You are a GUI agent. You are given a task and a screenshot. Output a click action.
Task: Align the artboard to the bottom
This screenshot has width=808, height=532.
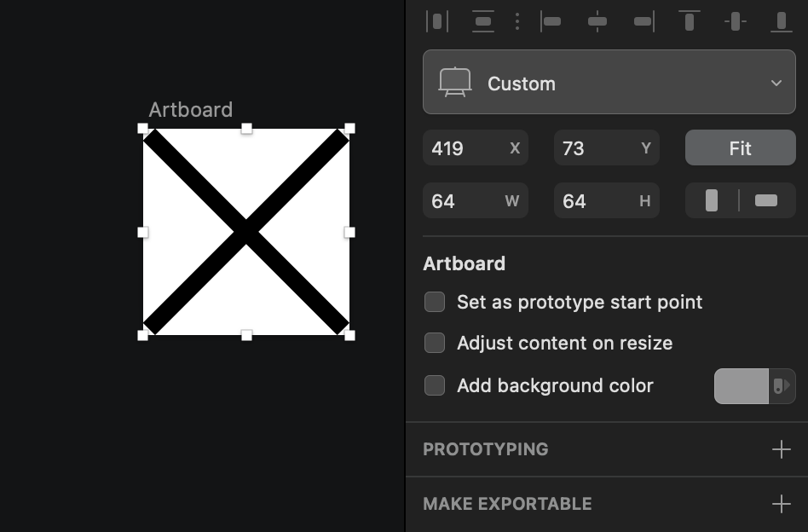point(781,21)
